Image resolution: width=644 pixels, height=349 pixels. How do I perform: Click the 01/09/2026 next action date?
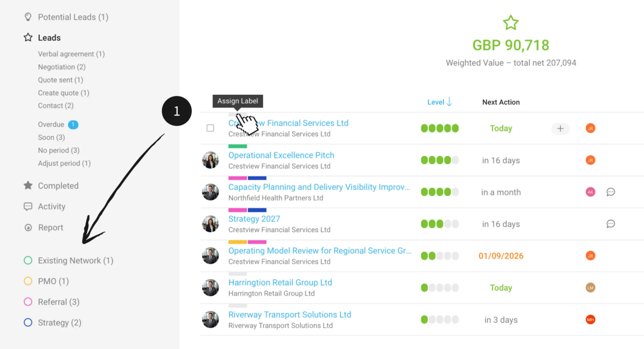click(501, 256)
